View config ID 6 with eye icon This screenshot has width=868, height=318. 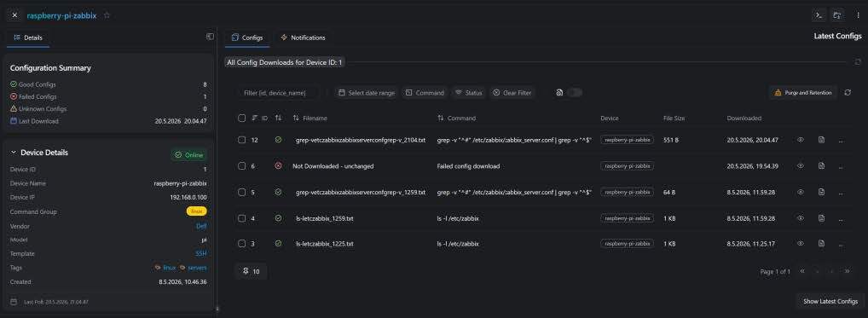(801, 166)
